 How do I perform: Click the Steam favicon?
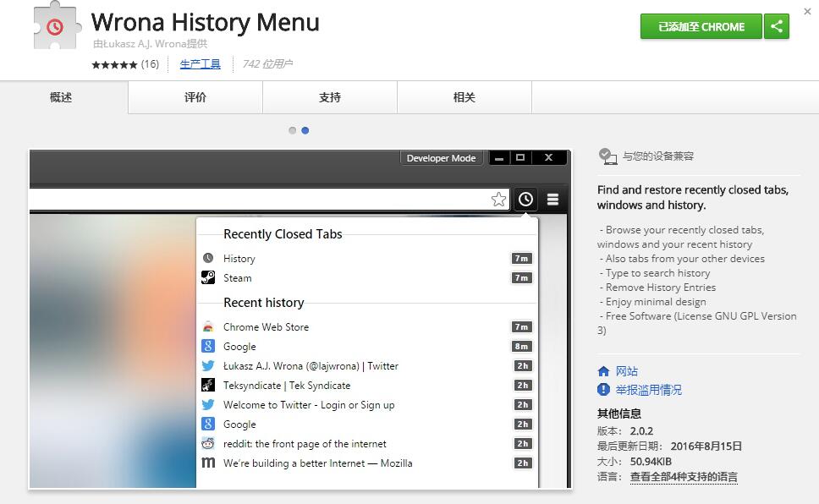click(x=208, y=277)
